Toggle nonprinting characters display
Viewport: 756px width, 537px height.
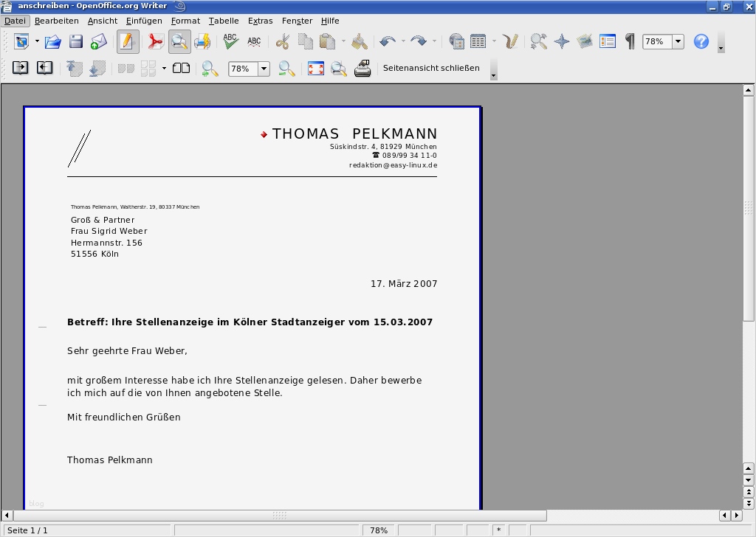tap(628, 42)
